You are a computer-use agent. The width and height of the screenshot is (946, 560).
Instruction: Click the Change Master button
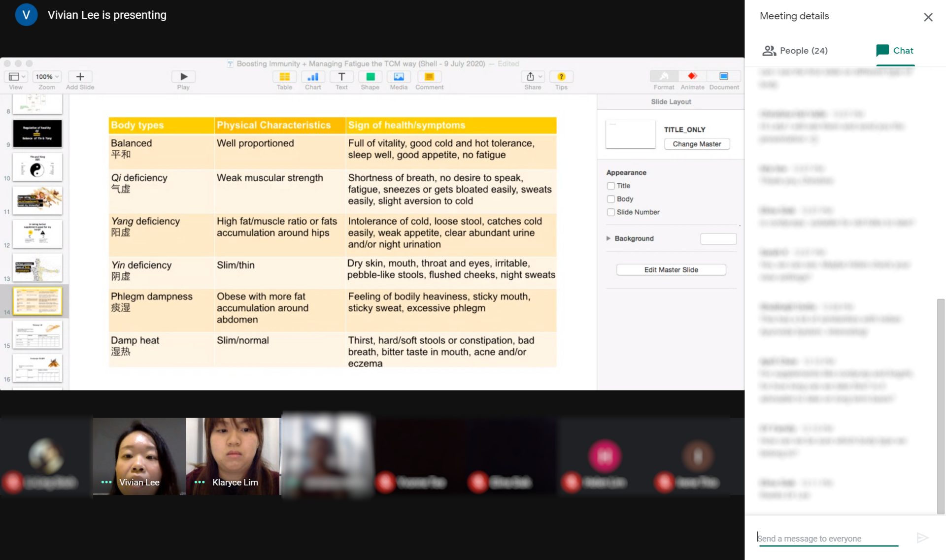point(697,144)
